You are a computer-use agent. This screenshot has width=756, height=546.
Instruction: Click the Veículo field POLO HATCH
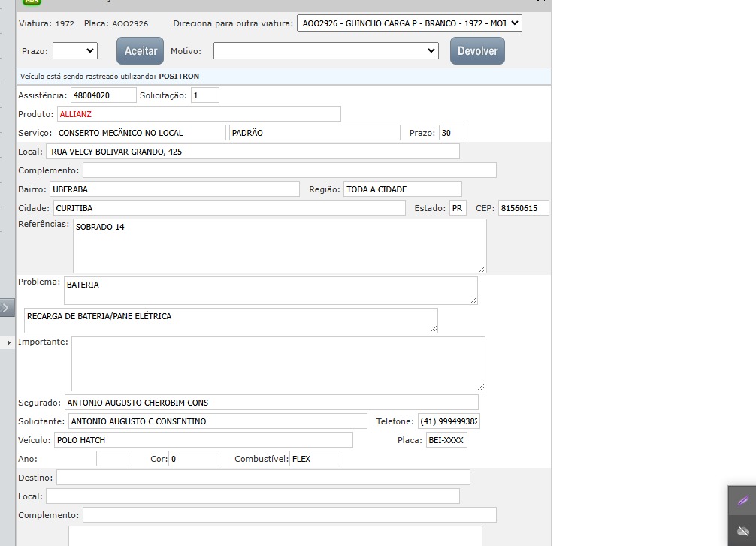pos(204,440)
